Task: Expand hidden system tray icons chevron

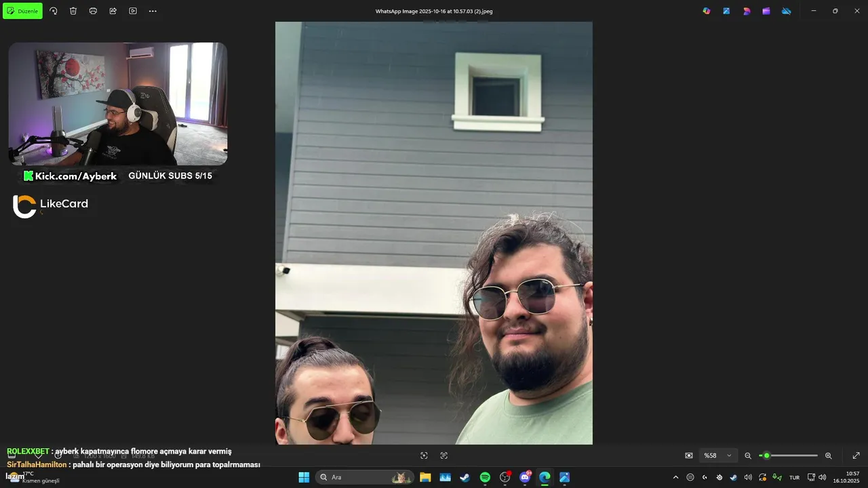Action: (x=675, y=477)
